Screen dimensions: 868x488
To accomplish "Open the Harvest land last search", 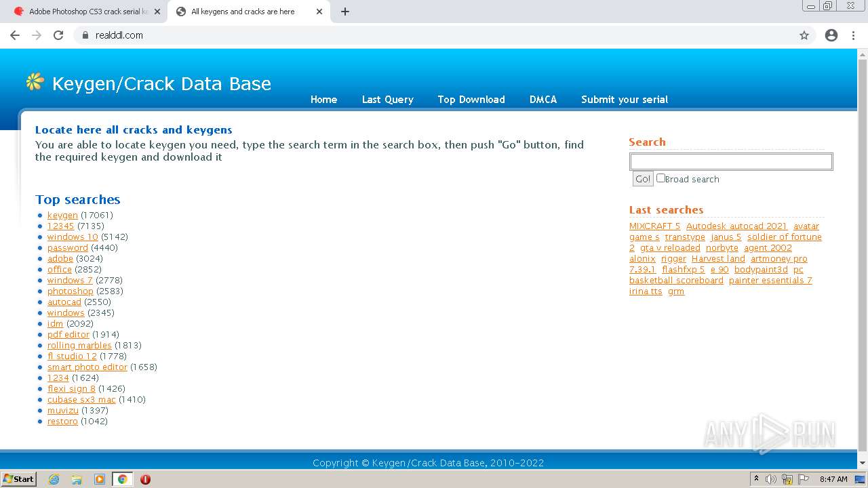I will [x=718, y=259].
